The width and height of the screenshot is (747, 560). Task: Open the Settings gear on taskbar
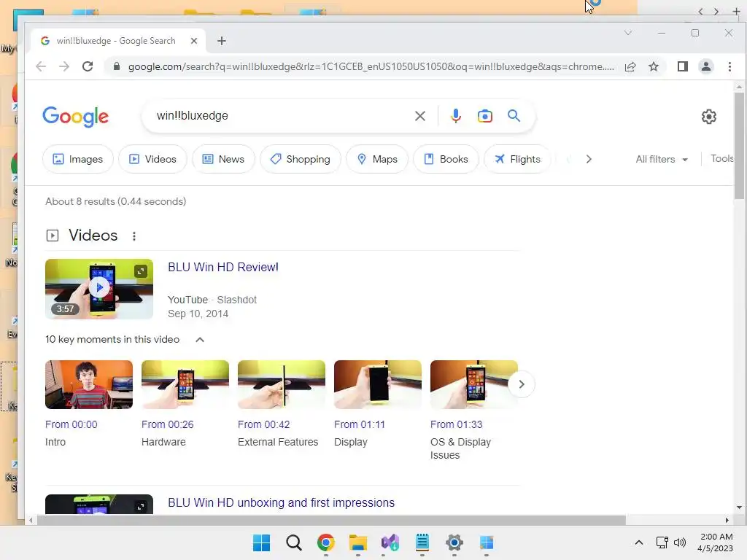[454, 542]
